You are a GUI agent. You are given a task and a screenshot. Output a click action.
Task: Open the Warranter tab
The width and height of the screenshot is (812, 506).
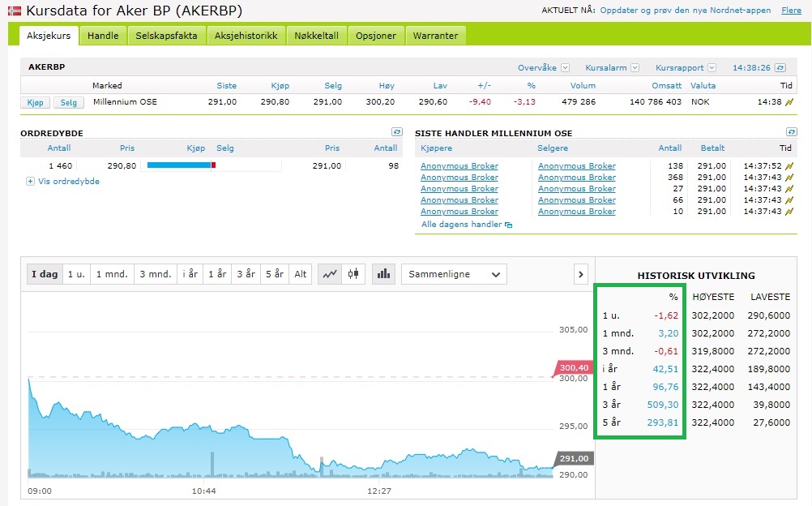coord(435,36)
